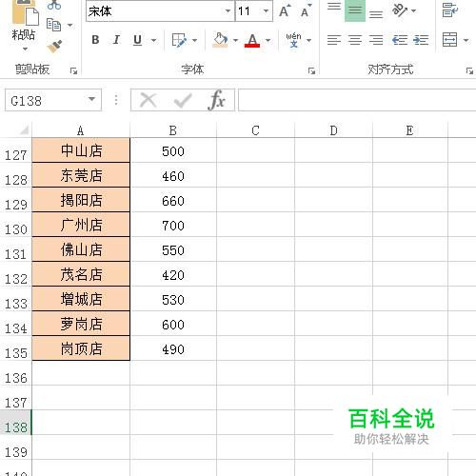Click the text orientation icon
Screen dimensions: 476x476
tap(400, 10)
